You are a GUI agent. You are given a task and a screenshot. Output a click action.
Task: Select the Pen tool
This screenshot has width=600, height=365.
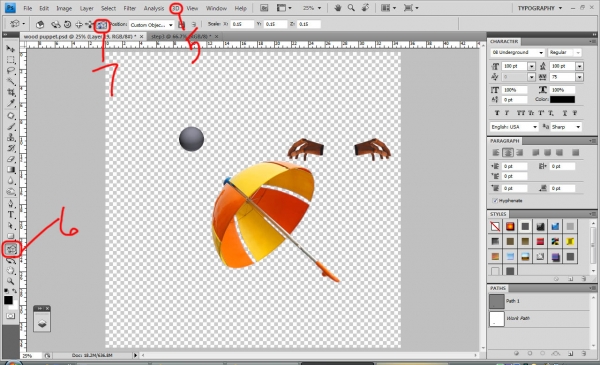pos(10,204)
